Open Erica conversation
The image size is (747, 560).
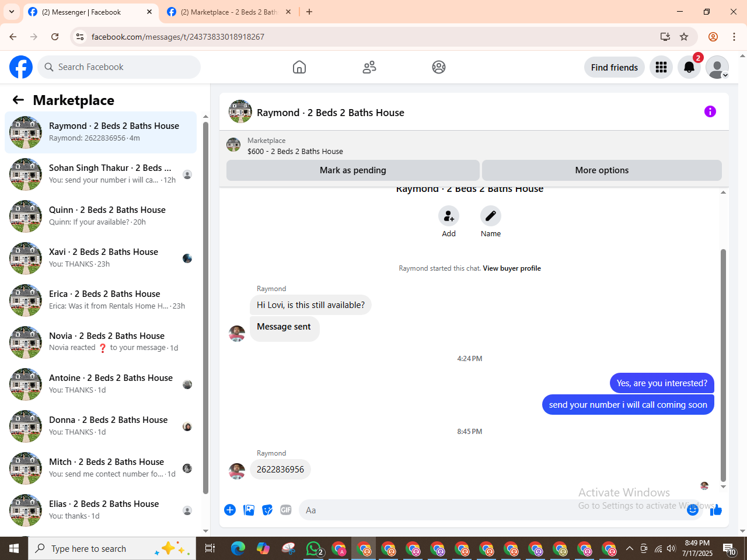point(101,300)
